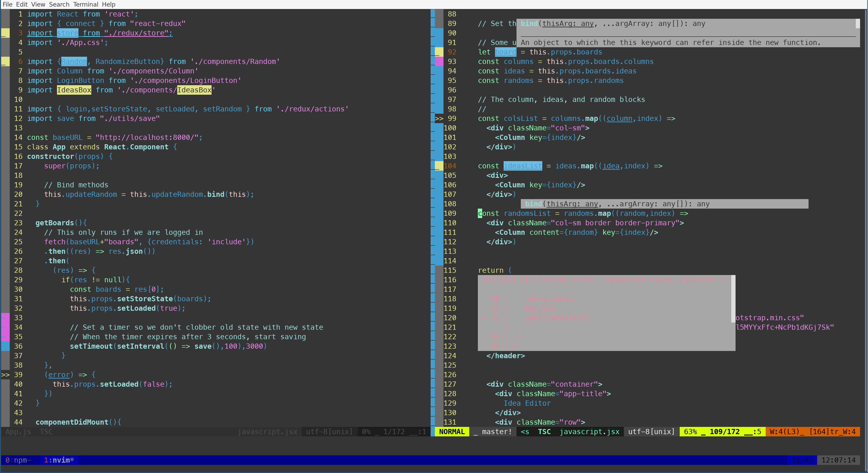Click javascript.jsx filetype in right statusline
This screenshot has width=868, height=473.
click(x=589, y=432)
